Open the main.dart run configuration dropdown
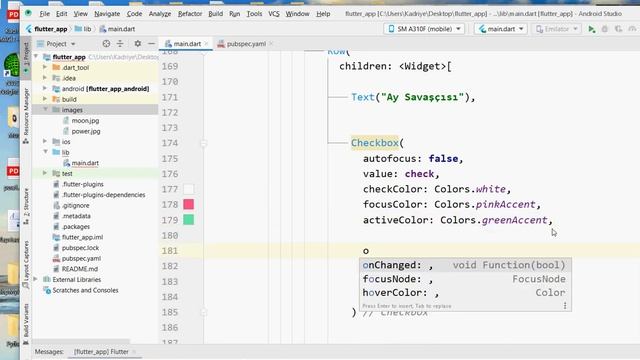The height and width of the screenshot is (360, 640). coord(501,29)
